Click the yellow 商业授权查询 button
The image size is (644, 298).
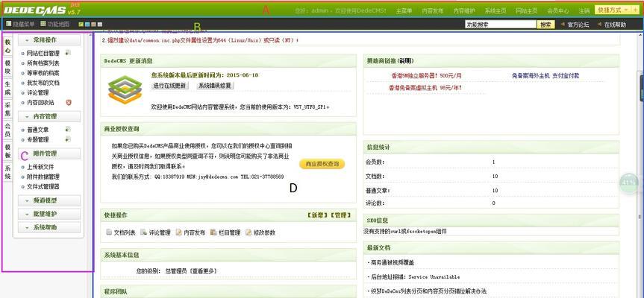point(322,164)
